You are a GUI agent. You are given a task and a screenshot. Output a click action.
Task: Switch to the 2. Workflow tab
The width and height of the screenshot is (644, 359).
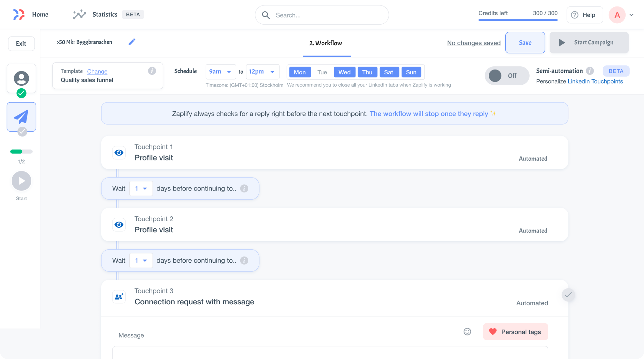(326, 43)
